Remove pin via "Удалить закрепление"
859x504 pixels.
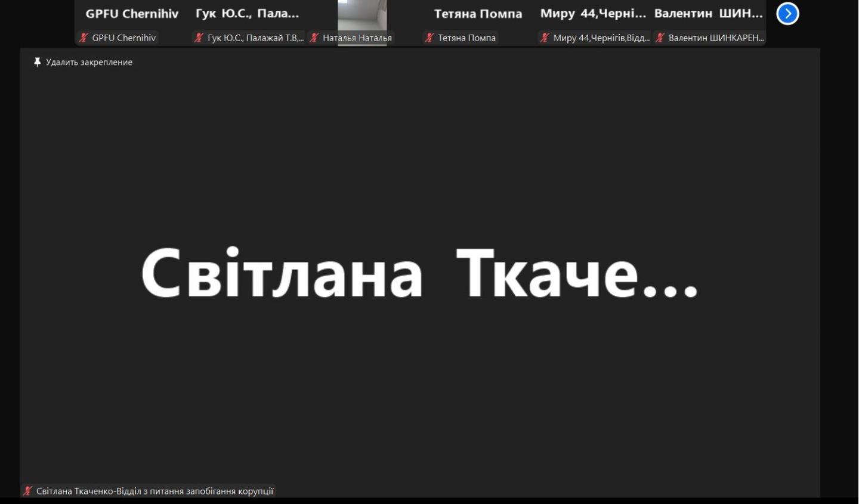click(x=89, y=62)
